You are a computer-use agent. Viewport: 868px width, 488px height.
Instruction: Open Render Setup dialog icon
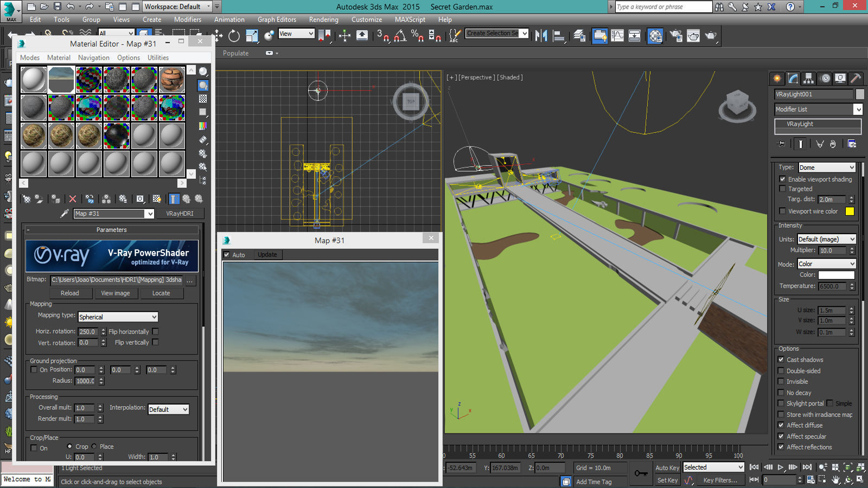pyautogui.click(x=676, y=36)
